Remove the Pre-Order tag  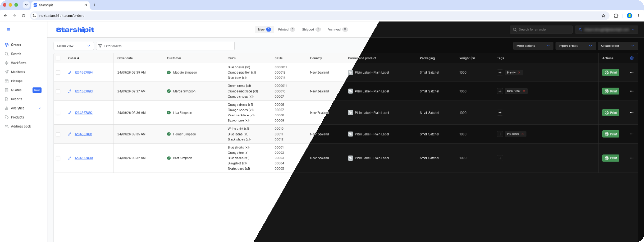pos(523,134)
